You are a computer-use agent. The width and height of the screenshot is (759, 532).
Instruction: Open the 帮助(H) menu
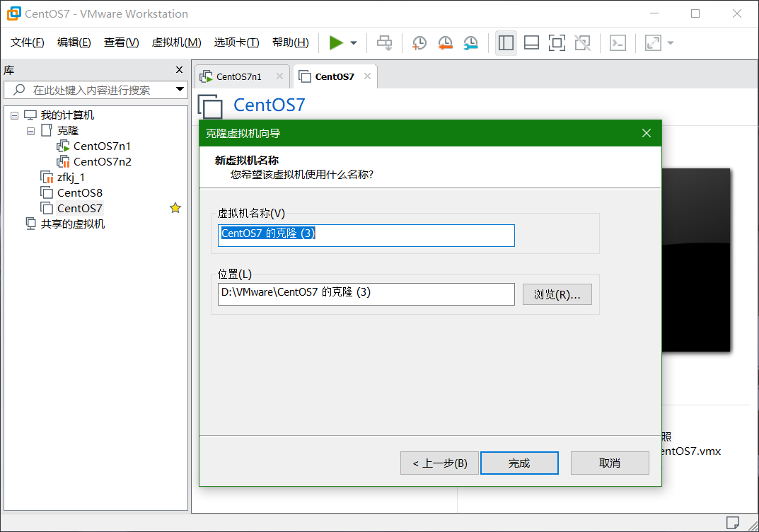[291, 42]
